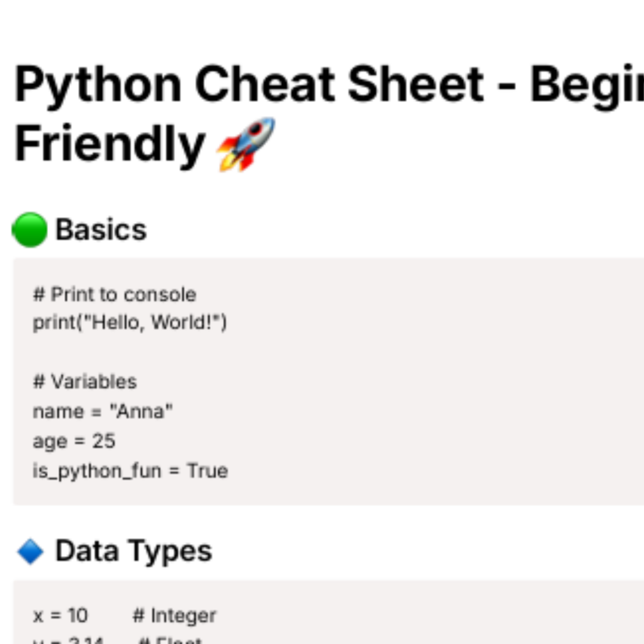Click the word "Friendly" in the title
The height and width of the screenshot is (644, 644).
(x=109, y=144)
